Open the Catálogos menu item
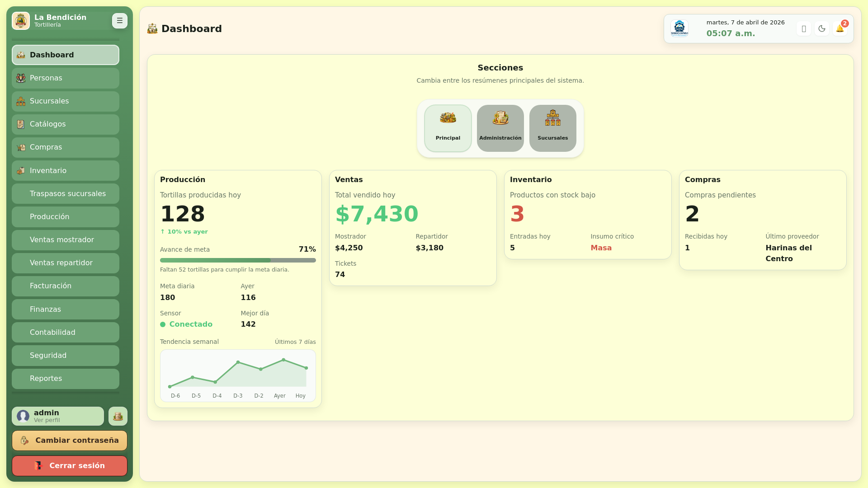The height and width of the screenshot is (488, 868). pos(66,124)
